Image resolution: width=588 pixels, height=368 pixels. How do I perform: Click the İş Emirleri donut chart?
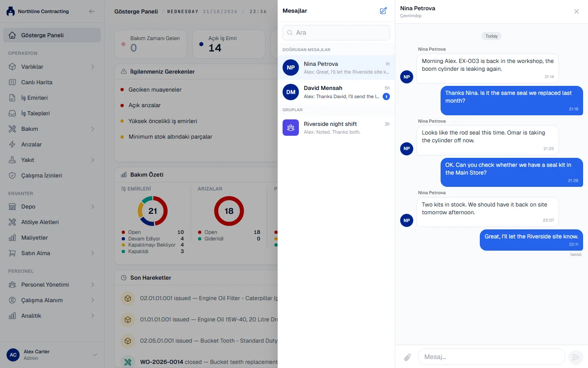click(153, 211)
